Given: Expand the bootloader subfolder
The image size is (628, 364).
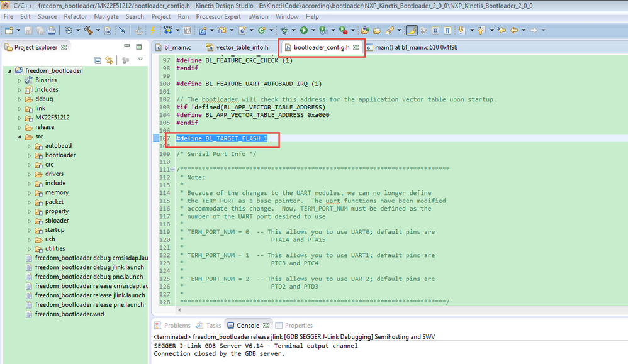Looking at the screenshot, I should (x=29, y=155).
